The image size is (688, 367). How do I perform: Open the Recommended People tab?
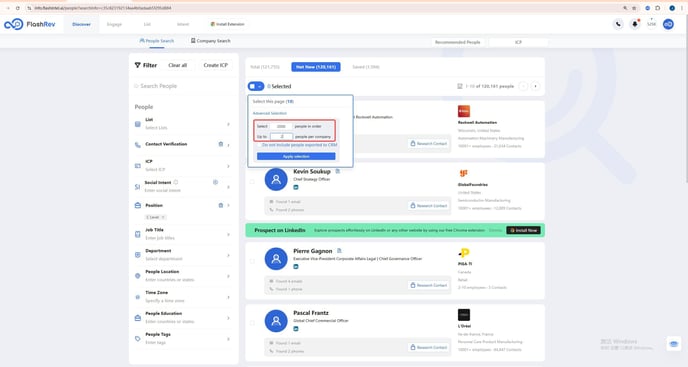pos(457,42)
